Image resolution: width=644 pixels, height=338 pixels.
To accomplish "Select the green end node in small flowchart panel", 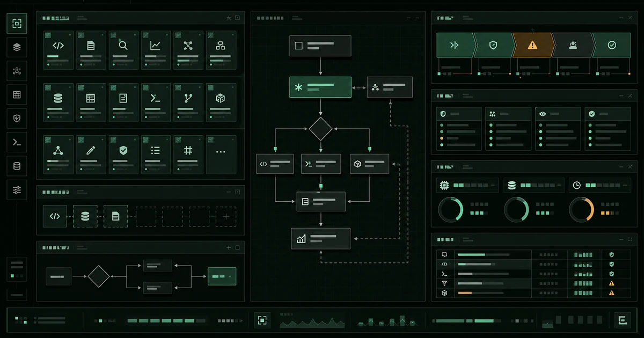I will (222, 276).
